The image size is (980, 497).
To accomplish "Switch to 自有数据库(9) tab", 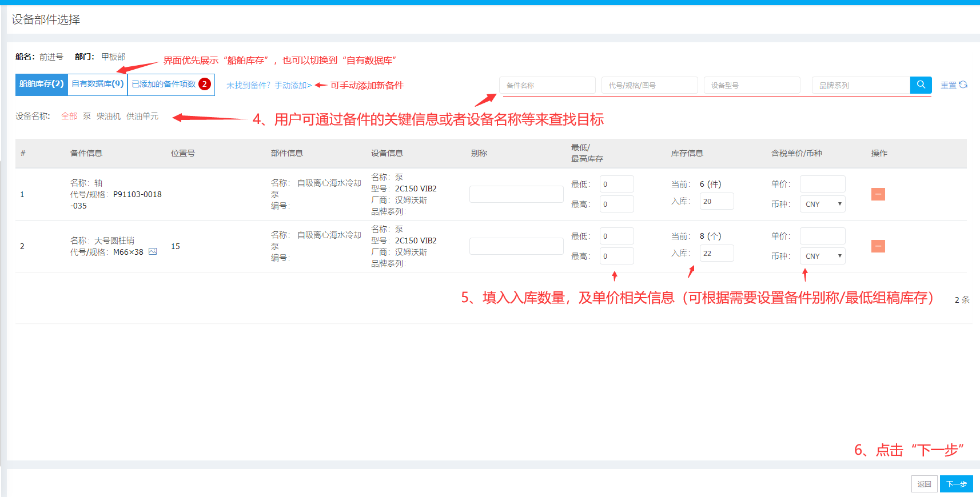I will 97,84.
